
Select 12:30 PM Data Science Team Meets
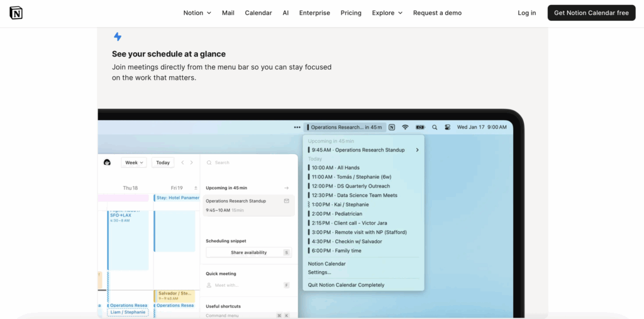pyautogui.click(x=364, y=195)
